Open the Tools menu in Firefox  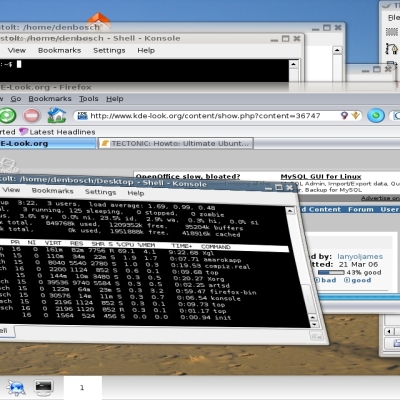coord(89,99)
